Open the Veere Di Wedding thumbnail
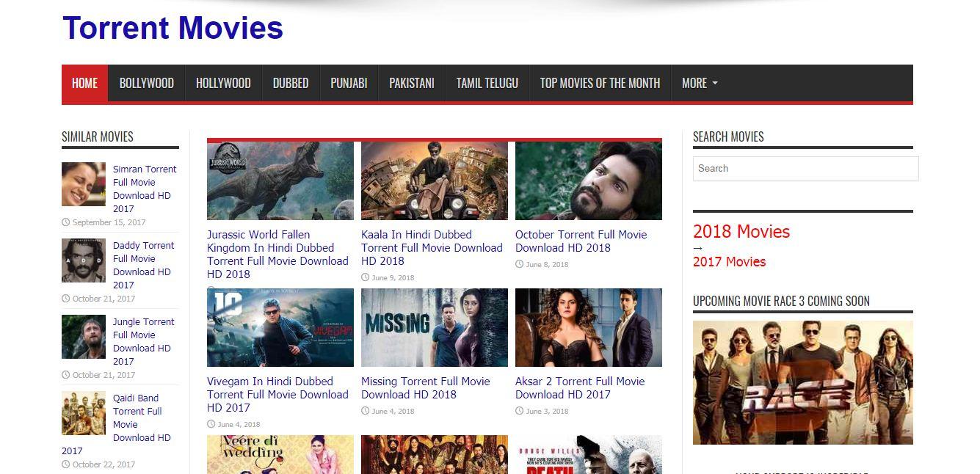 click(280, 454)
